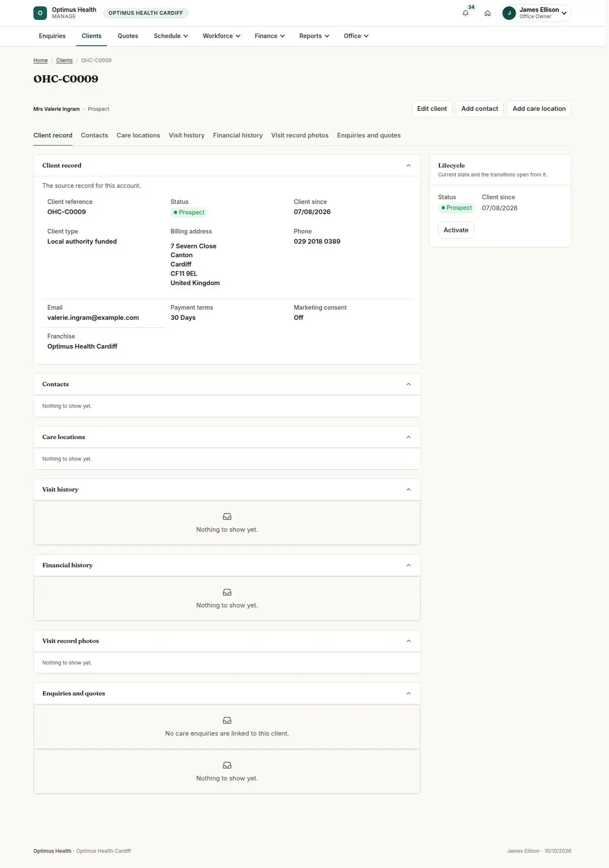Click inbox icon above 'No care enquiries' message
Viewport: 609px width, 868px height.
coord(227,720)
